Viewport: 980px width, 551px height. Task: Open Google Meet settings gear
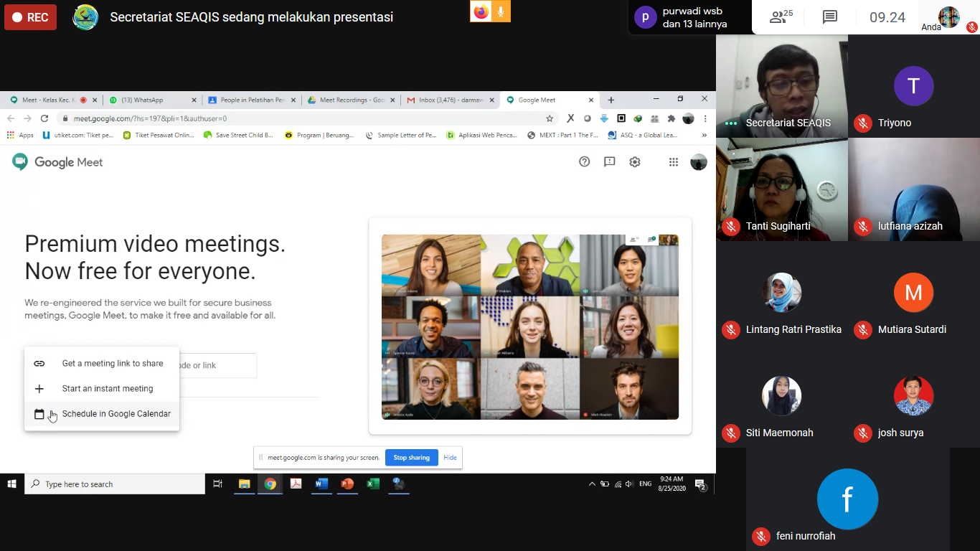[x=634, y=162]
